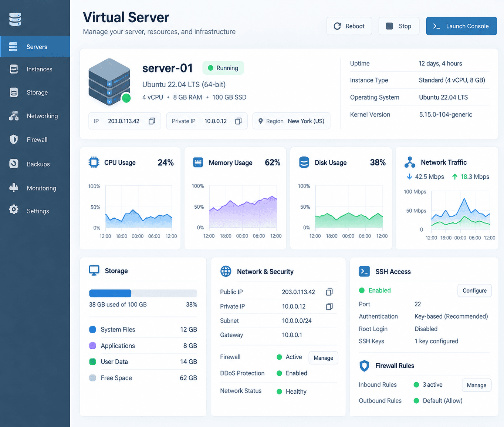Image resolution: width=504 pixels, height=427 pixels.
Task: Click the Applications purple color swatch
Action: [93, 346]
